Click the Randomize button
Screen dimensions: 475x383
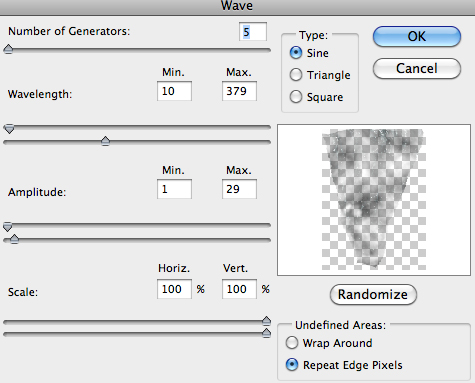click(373, 294)
